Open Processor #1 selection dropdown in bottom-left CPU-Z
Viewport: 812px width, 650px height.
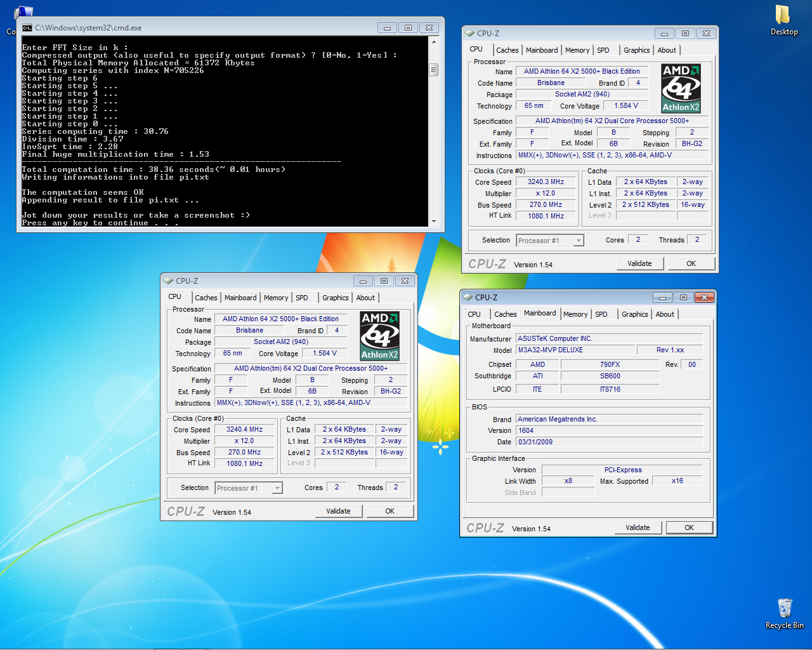[277, 488]
